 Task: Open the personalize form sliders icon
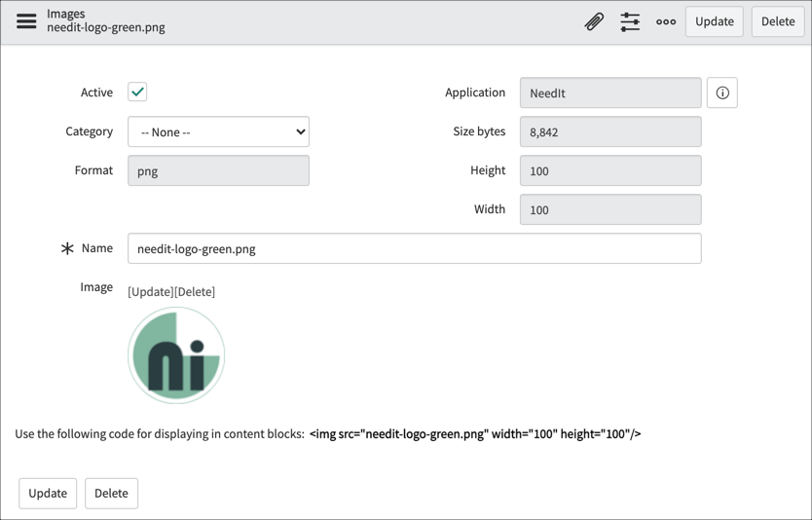point(630,21)
